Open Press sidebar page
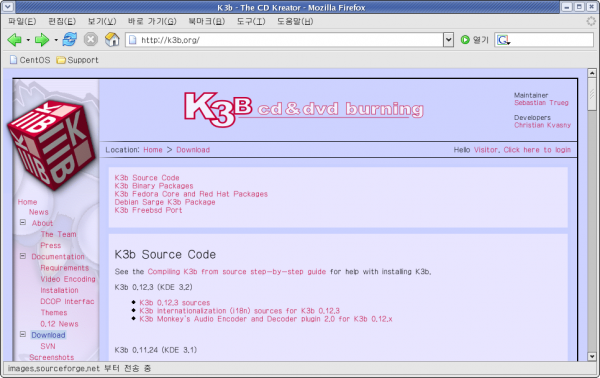The image size is (600, 378). (51, 245)
